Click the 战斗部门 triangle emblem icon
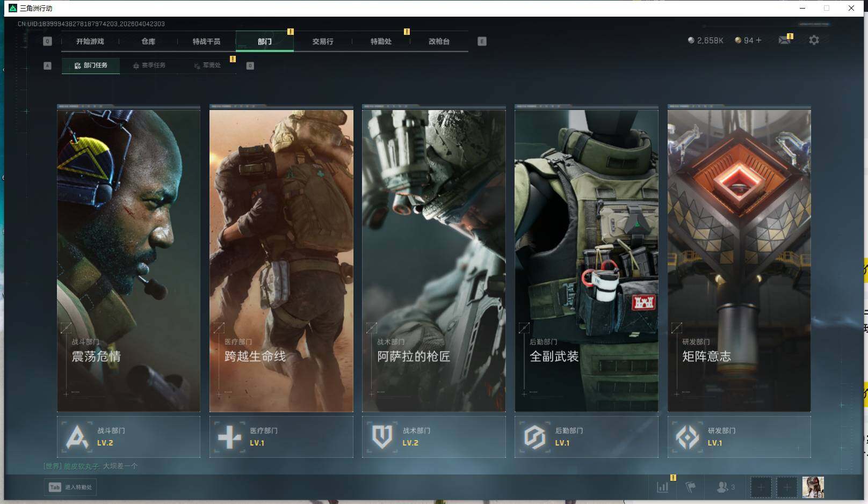The height and width of the screenshot is (504, 868). coord(77,437)
